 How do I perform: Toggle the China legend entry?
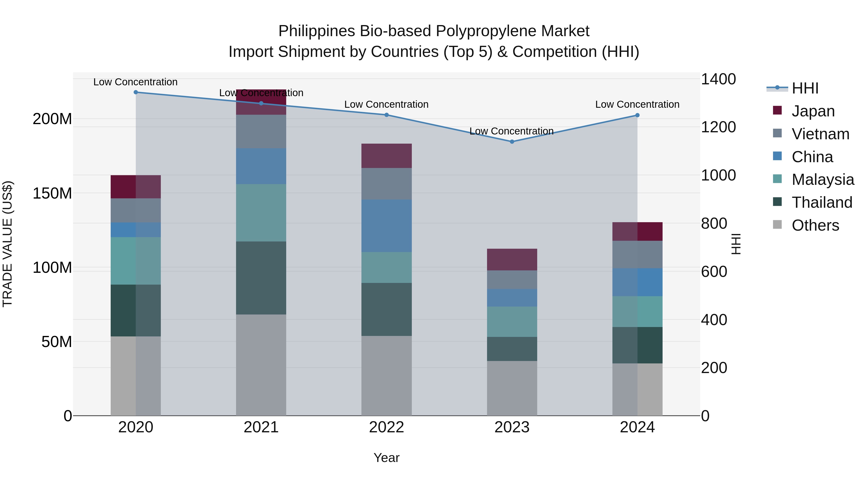tap(803, 157)
